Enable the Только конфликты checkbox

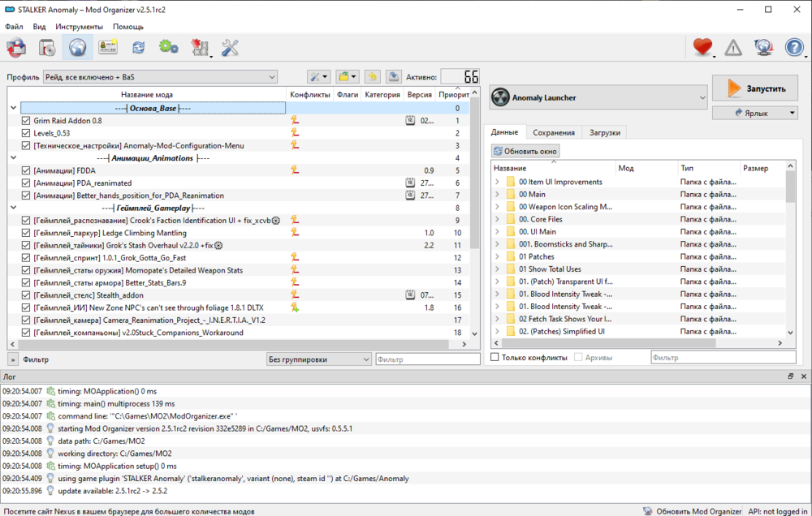495,358
